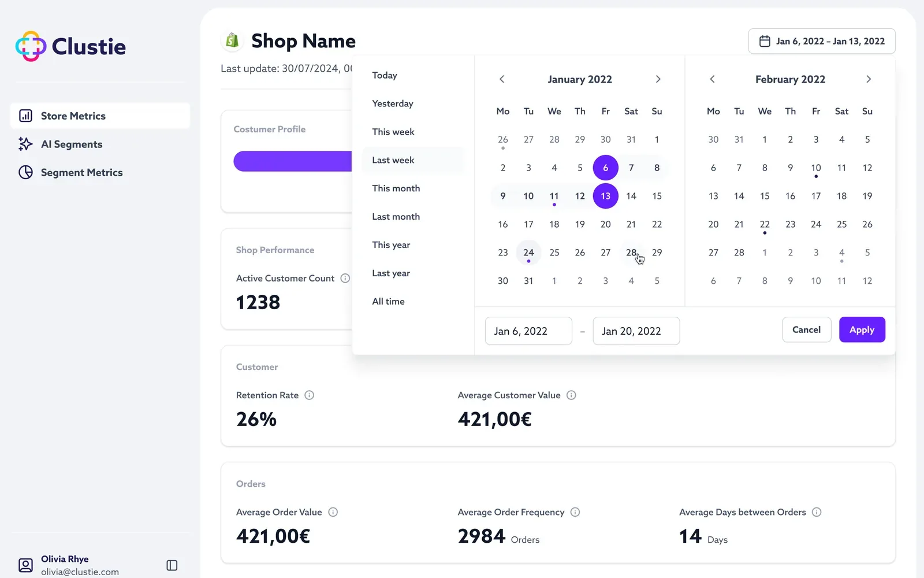The height and width of the screenshot is (578, 924).
Task: Pick the Last month preset
Action: click(x=413, y=217)
